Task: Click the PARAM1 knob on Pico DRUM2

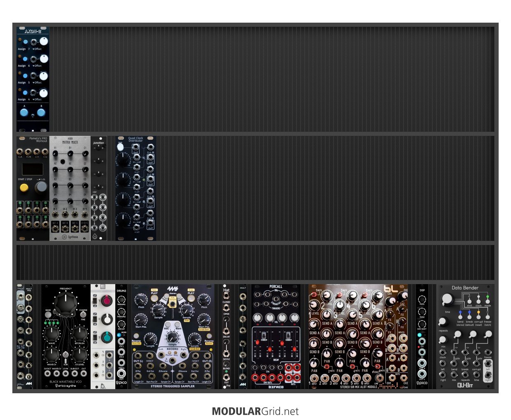Action: (121, 299)
